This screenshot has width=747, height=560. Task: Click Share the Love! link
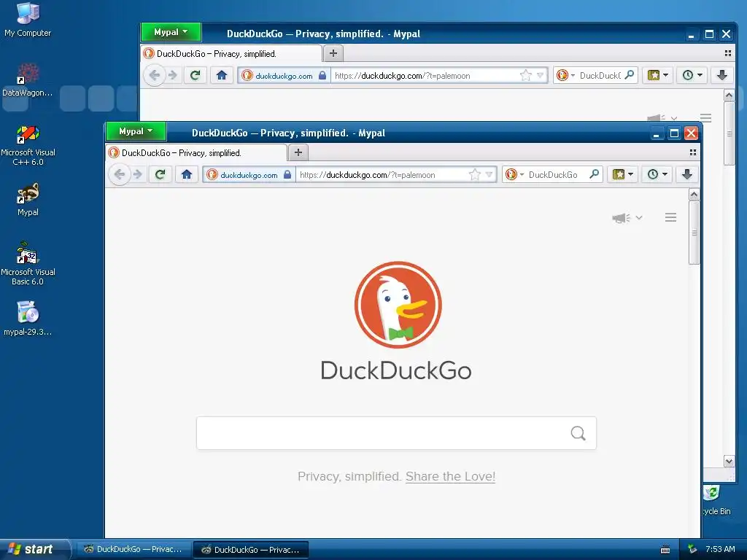(450, 476)
